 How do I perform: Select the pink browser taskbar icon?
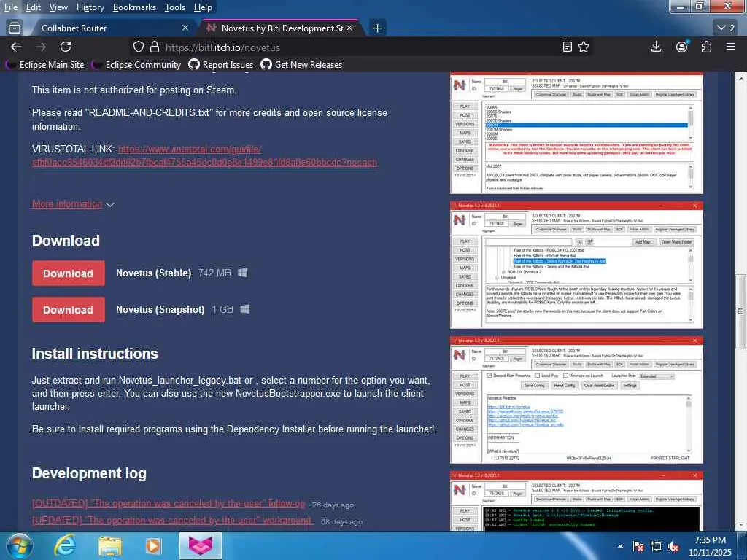coord(201,546)
